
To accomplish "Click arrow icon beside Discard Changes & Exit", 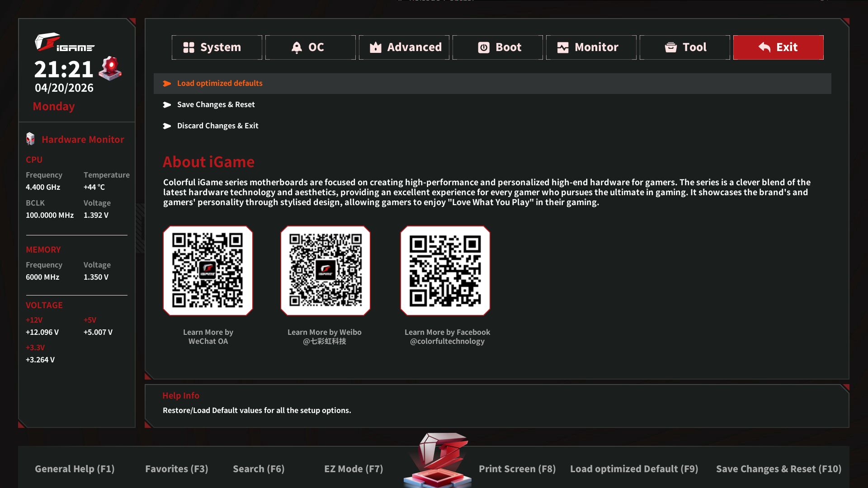I will pos(167,126).
